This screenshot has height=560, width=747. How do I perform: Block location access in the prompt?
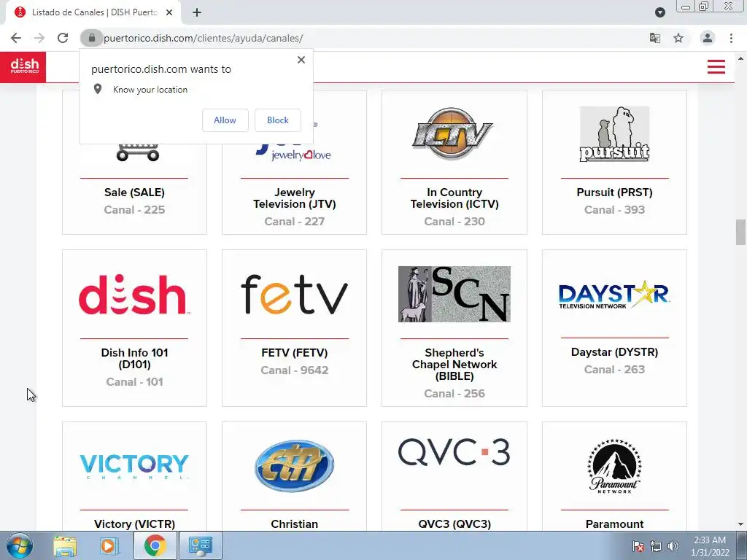click(278, 120)
